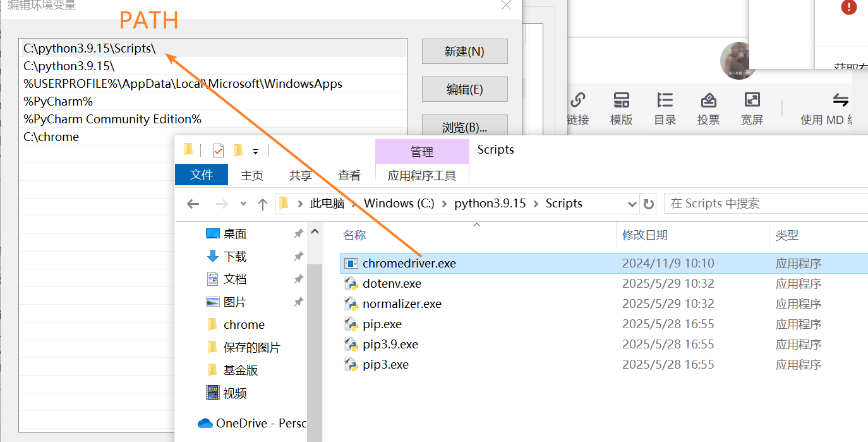Click the 浏览 button
The image size is (868, 442).
click(464, 126)
